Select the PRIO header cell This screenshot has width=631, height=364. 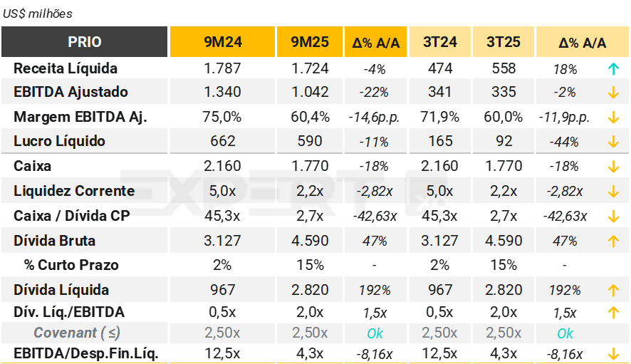85,42
